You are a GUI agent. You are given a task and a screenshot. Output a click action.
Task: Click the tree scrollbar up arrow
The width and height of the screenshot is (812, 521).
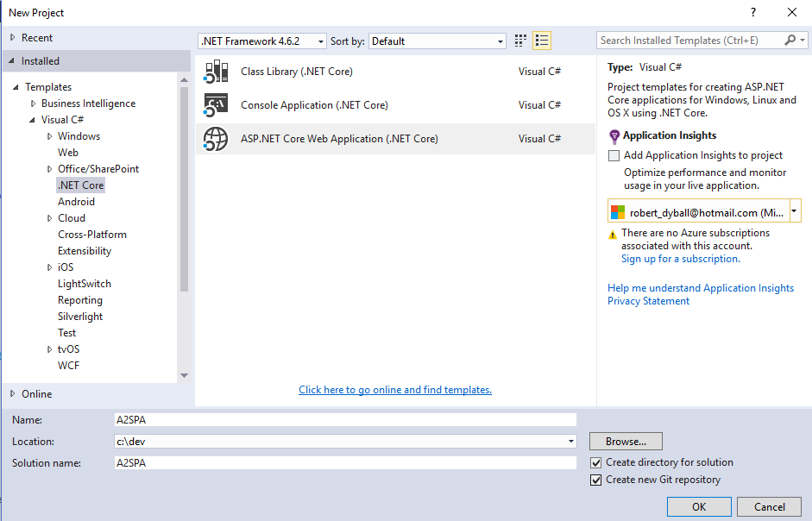pyautogui.click(x=184, y=79)
